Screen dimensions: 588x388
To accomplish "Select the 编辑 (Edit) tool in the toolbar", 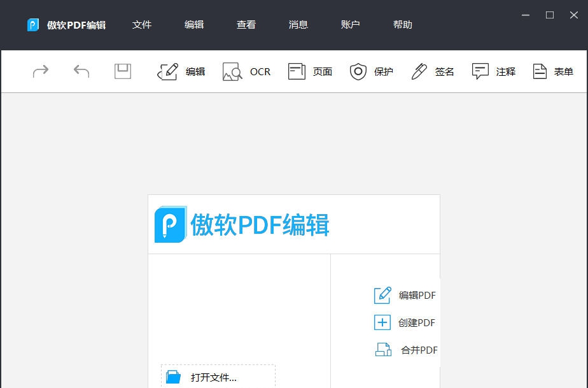I will 181,71.
